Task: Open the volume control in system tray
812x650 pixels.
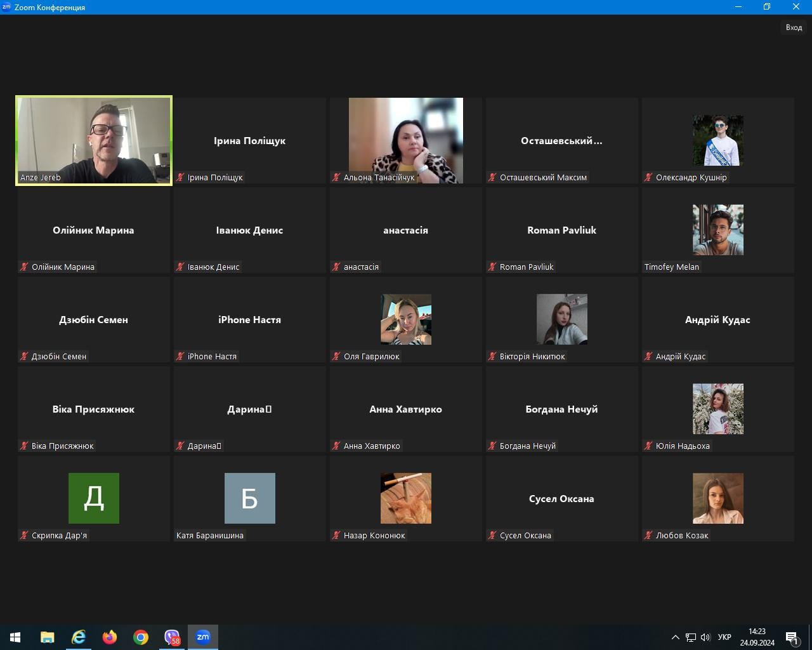Action: tap(705, 637)
